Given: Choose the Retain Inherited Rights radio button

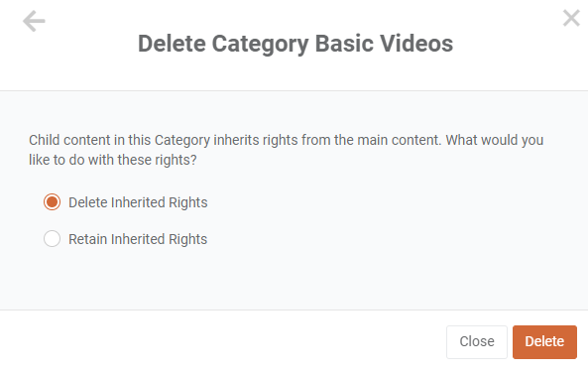Looking at the screenshot, I should click(x=52, y=239).
